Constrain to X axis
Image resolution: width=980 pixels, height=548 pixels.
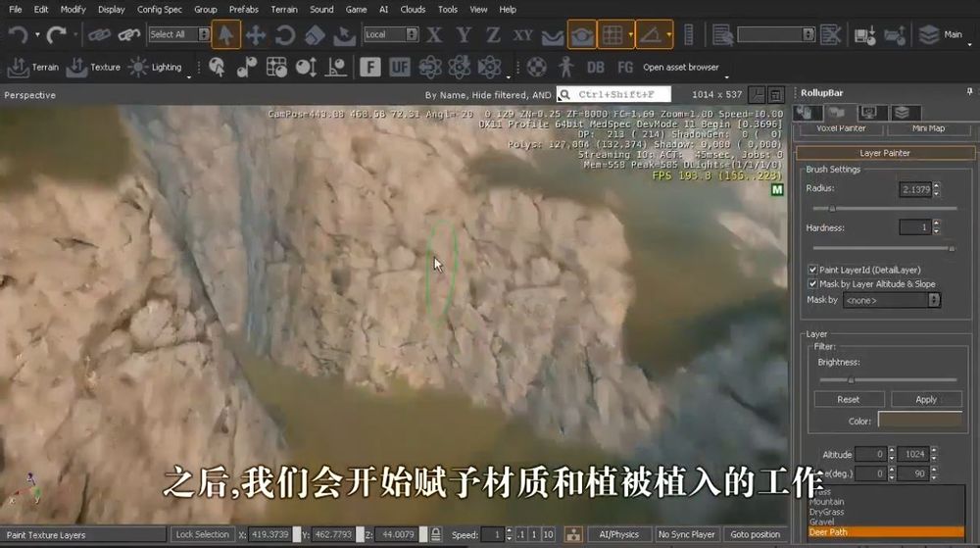click(x=434, y=35)
